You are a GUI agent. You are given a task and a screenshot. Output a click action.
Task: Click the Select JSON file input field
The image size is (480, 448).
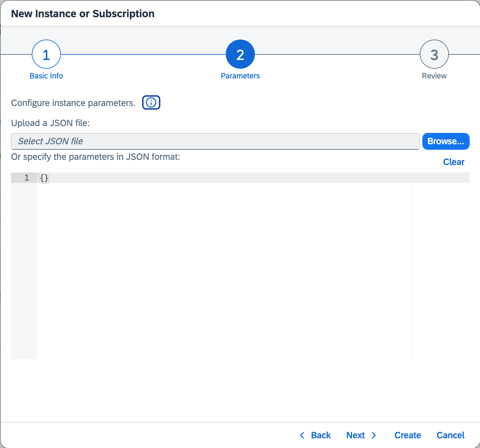click(x=215, y=141)
